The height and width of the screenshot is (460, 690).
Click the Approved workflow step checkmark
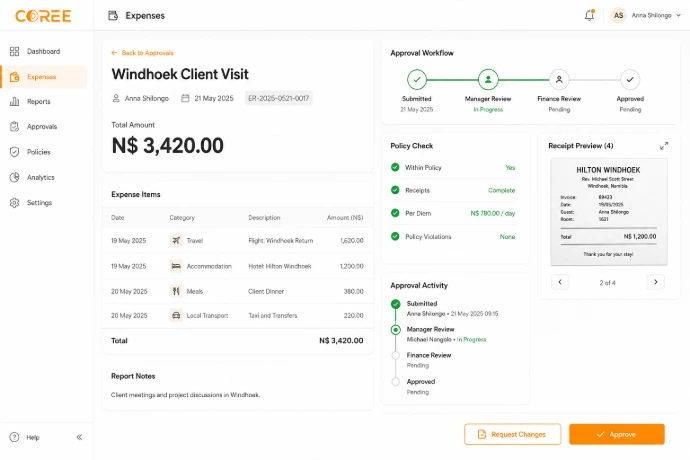(630, 80)
